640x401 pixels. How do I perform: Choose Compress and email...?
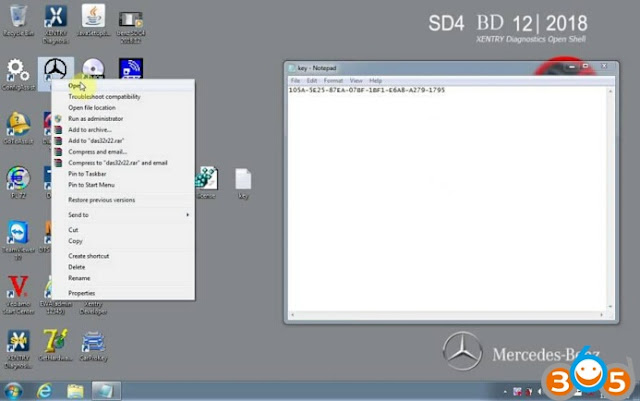(123, 152)
